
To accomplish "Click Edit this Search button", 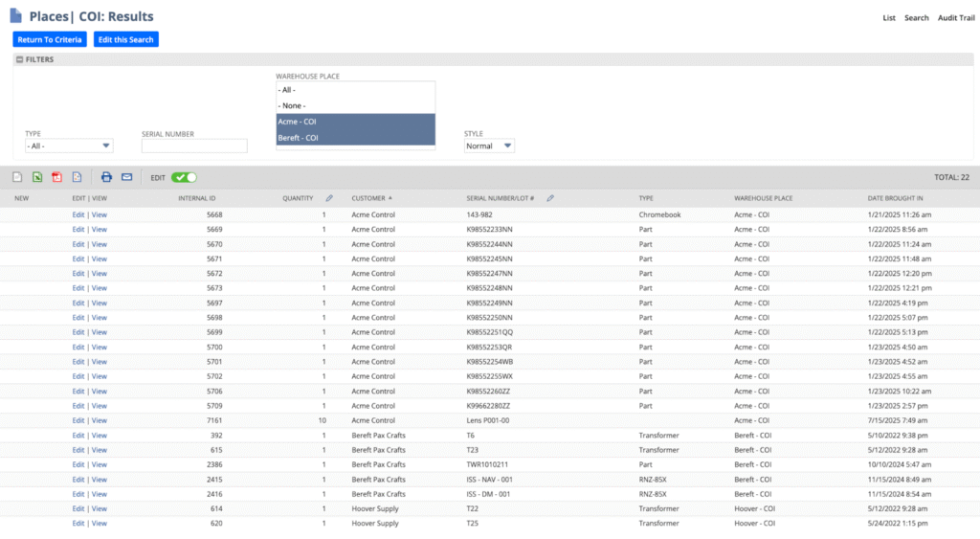I will [x=126, y=39].
